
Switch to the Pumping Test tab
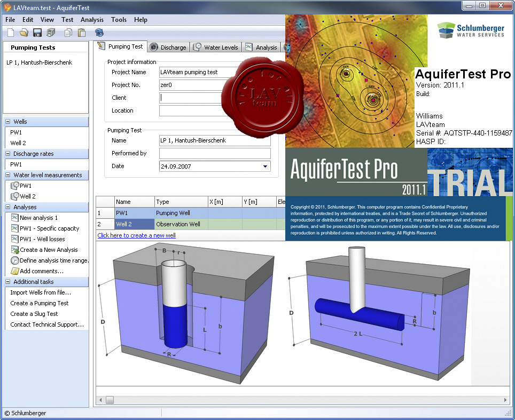pyautogui.click(x=121, y=46)
